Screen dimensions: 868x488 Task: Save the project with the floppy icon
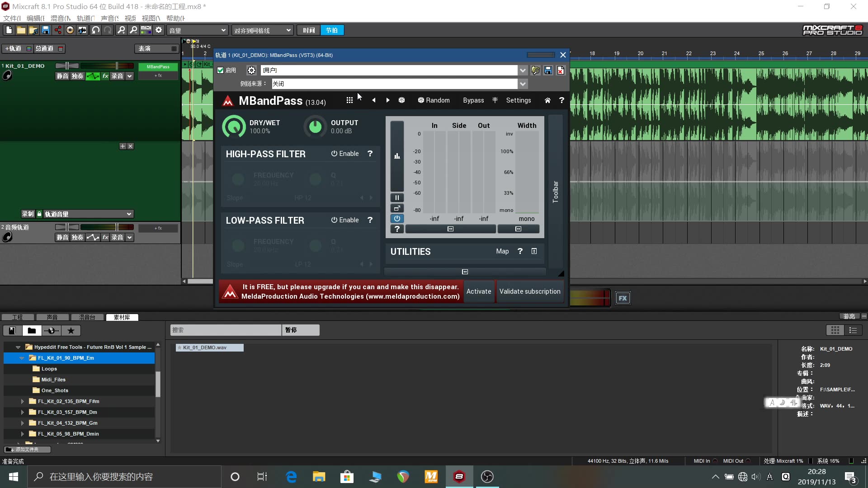point(46,30)
